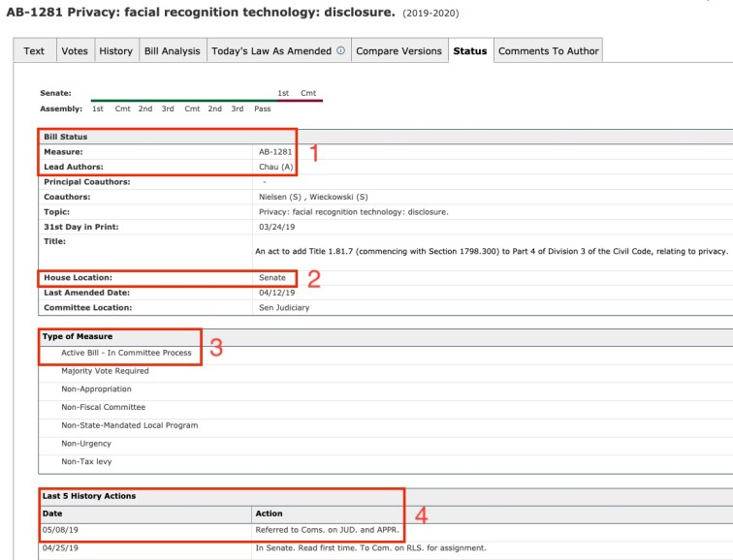This screenshot has height=560, width=733.
Task: Open the Comments To Author tab
Action: click(x=548, y=51)
